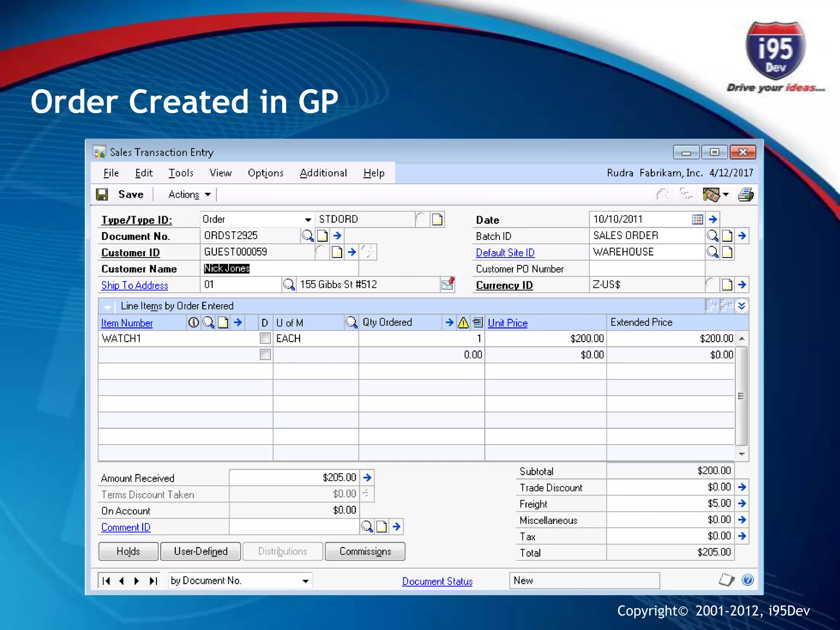Click Qty Ordered warning triangle icon
840x630 pixels.
(x=463, y=322)
